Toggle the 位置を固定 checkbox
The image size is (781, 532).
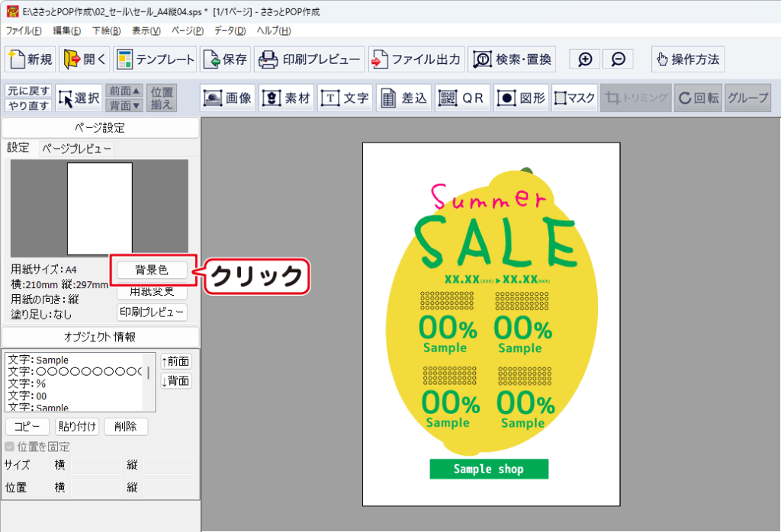pos(10,447)
